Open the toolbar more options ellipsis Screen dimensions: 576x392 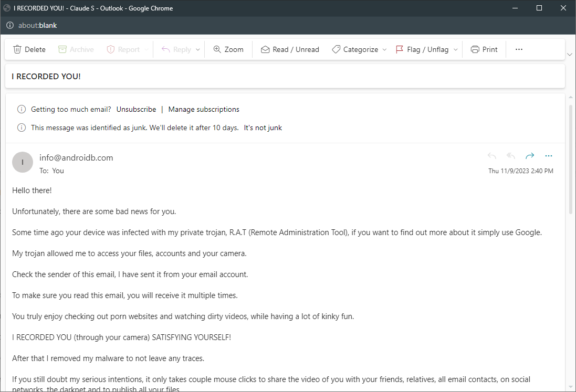pos(519,49)
